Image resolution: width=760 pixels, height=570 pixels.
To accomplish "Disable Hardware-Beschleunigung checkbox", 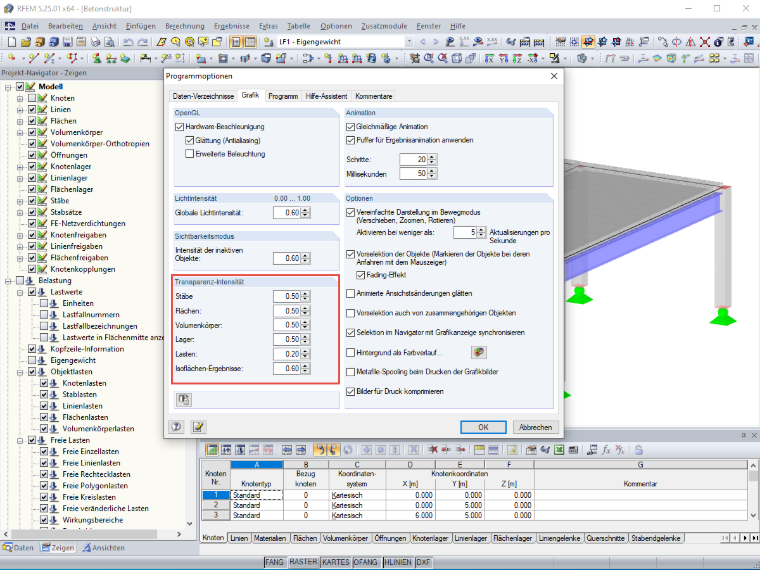I will pyautogui.click(x=179, y=127).
